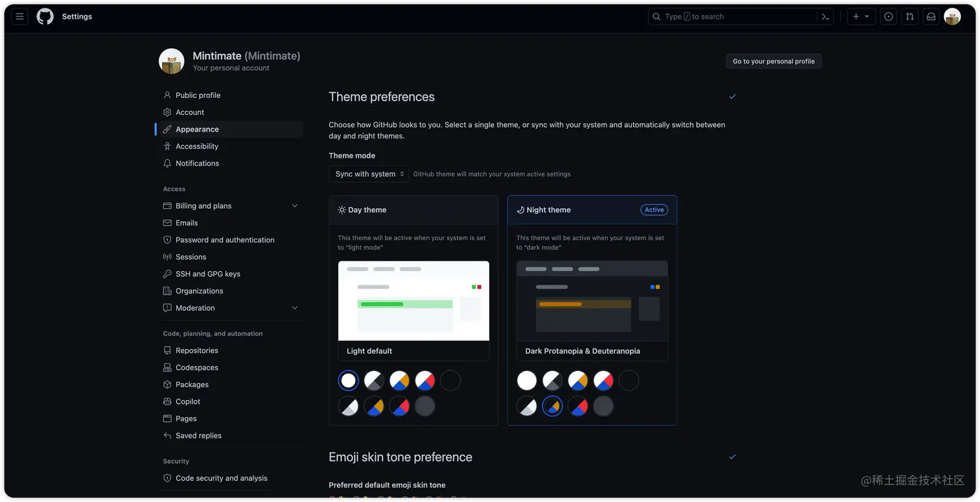Image resolution: width=980 pixels, height=502 pixels.
Task: Expand the Moderation section
Action: pos(295,307)
